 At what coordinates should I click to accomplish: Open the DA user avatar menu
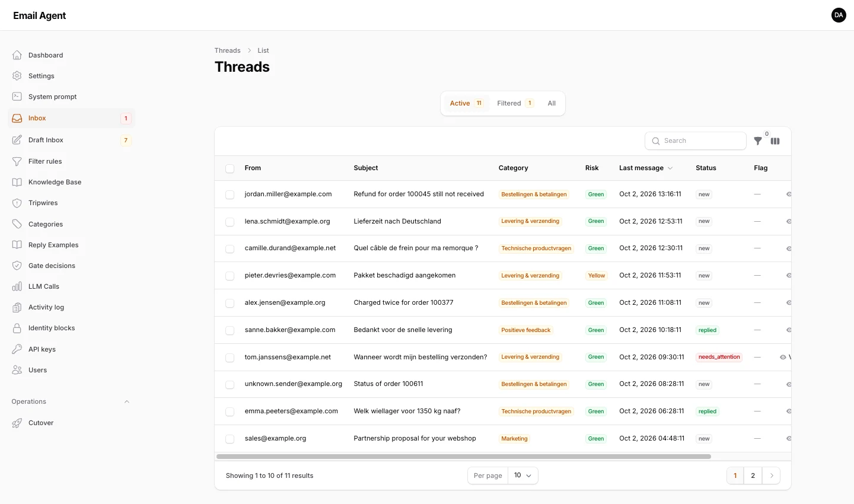click(839, 15)
